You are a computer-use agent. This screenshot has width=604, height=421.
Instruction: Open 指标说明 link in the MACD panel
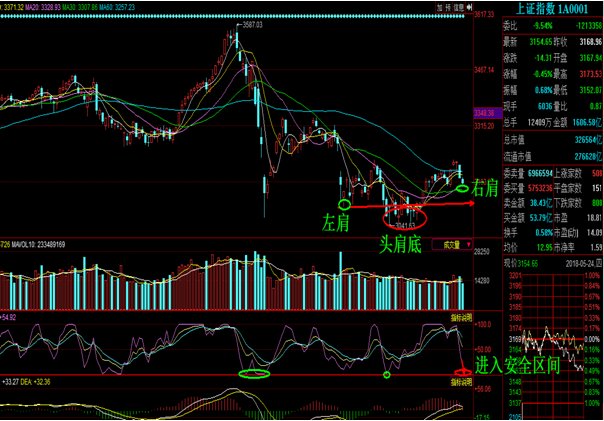pyautogui.click(x=461, y=382)
